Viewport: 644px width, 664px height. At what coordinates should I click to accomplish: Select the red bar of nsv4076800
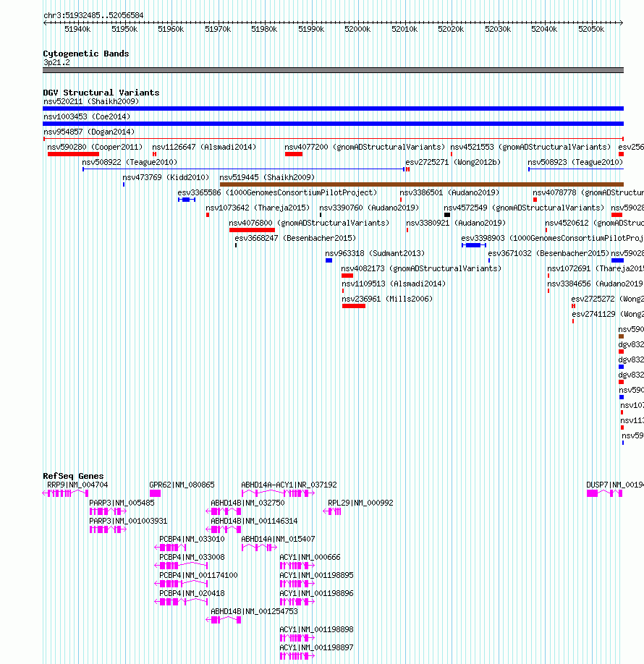(252, 230)
